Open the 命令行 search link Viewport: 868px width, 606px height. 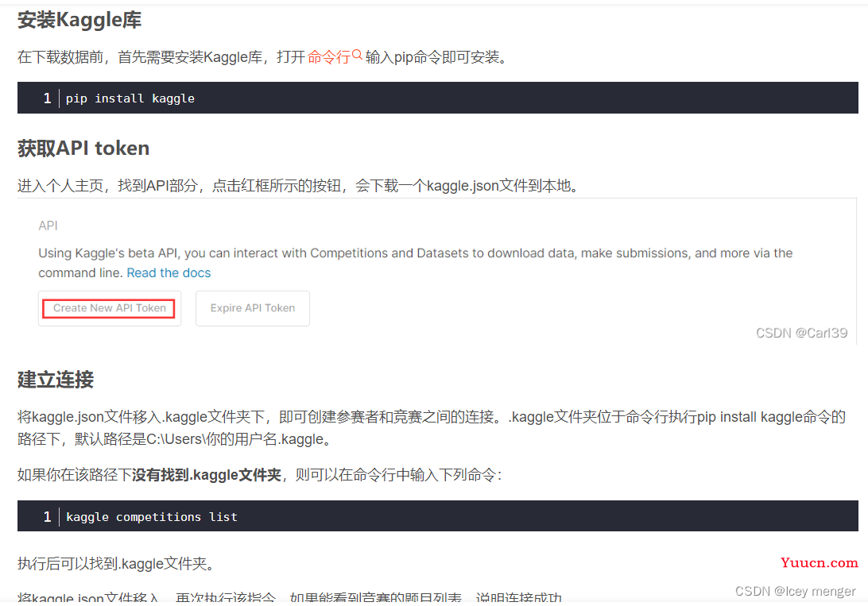click(x=329, y=57)
